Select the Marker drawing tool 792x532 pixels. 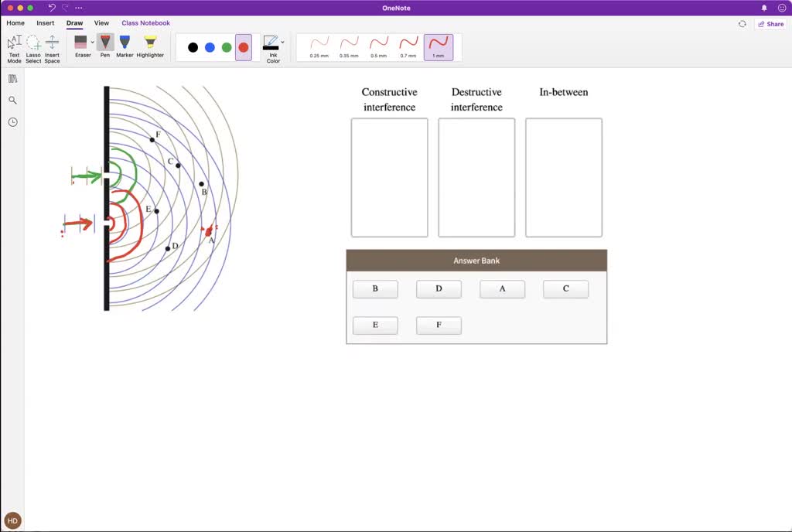pyautogui.click(x=125, y=46)
